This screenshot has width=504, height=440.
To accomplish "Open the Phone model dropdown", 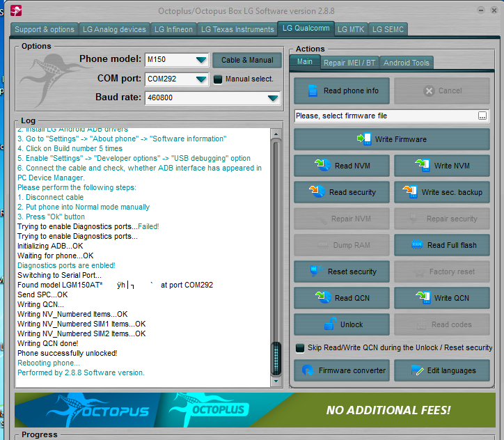I will [x=201, y=60].
